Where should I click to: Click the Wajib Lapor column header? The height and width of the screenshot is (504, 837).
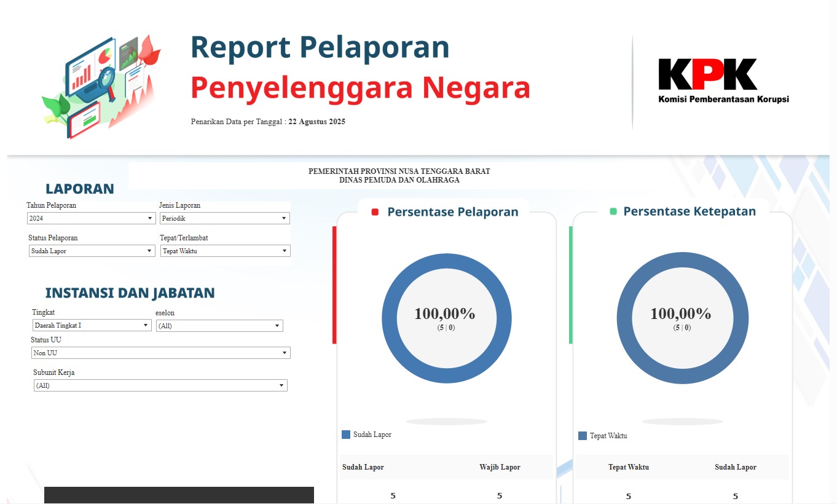pyautogui.click(x=500, y=467)
